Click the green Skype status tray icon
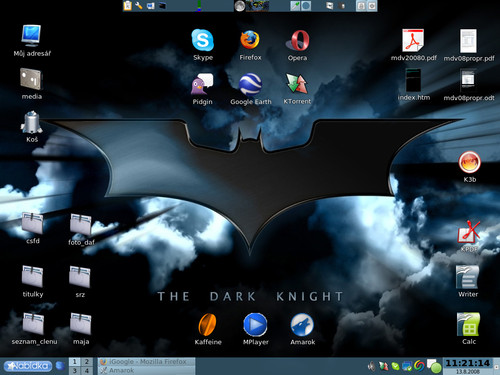Screen dimensions: 500x375 click(395, 366)
